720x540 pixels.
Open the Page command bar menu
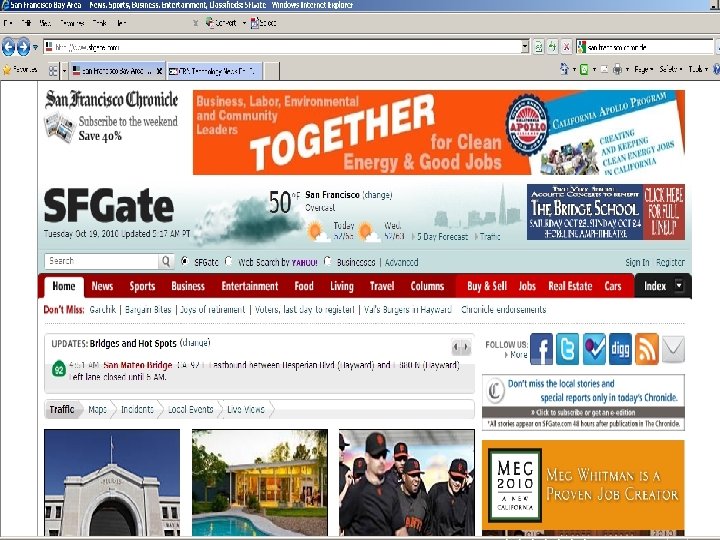tap(643, 69)
